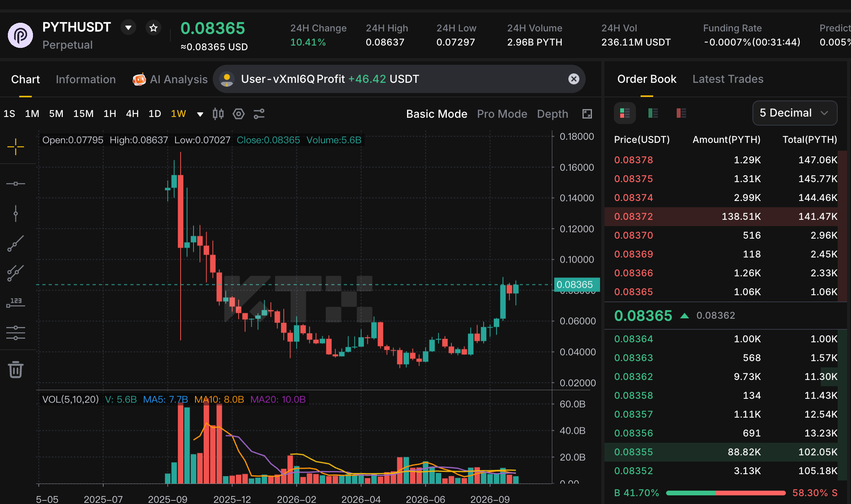851x504 pixels.
Task: Delete all drawings with the trash icon
Action: tap(16, 369)
